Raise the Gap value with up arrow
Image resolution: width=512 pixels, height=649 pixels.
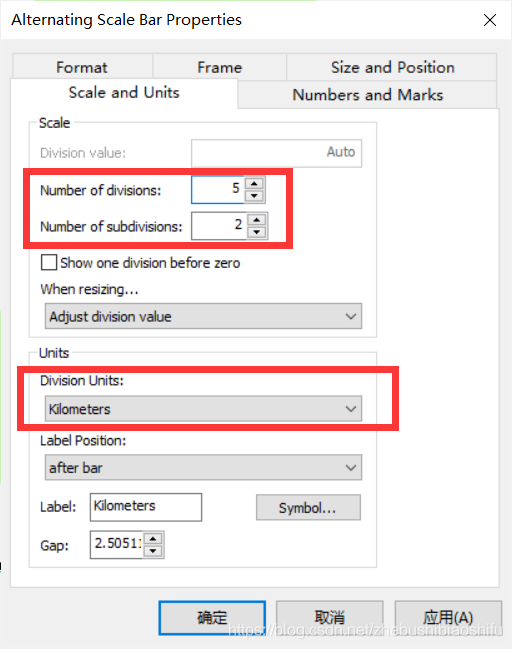153,538
